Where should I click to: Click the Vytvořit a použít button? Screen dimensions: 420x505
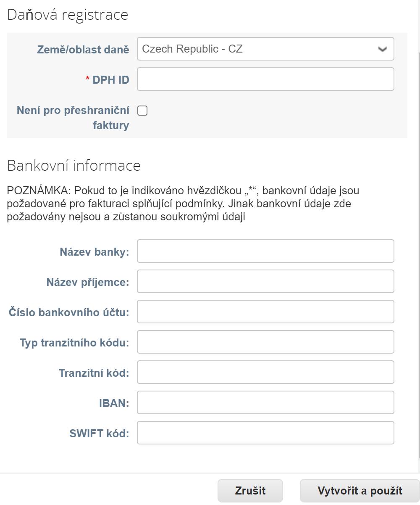tap(360, 491)
